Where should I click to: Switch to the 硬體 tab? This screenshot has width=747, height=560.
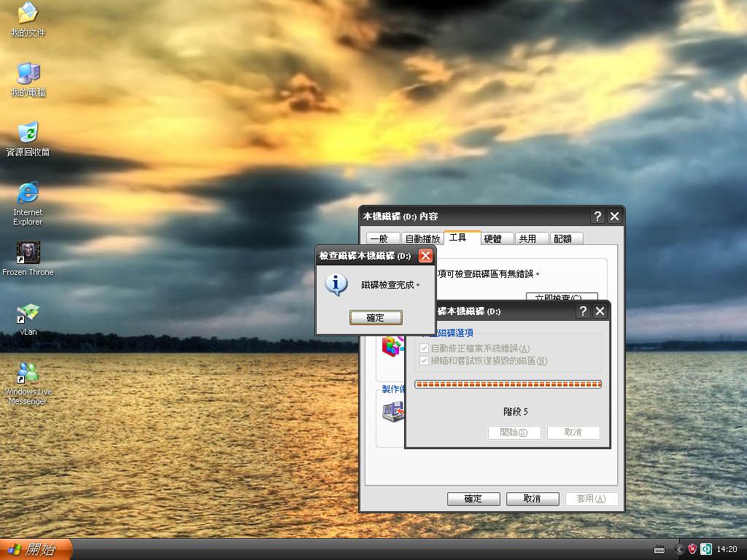tap(494, 238)
